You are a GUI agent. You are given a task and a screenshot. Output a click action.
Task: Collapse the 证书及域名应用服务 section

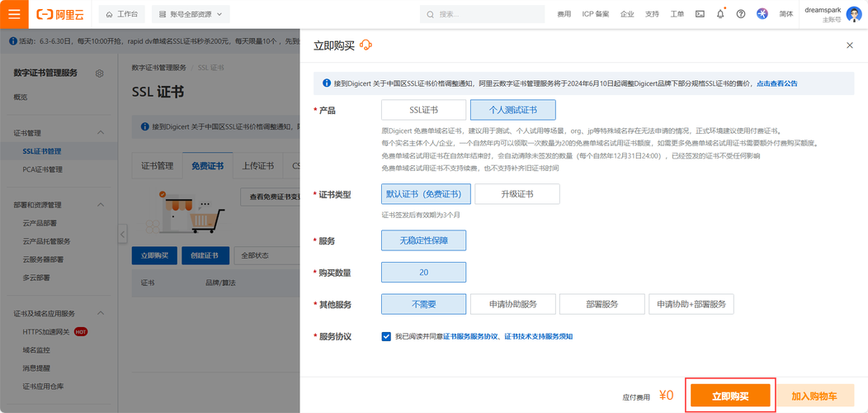[101, 313]
